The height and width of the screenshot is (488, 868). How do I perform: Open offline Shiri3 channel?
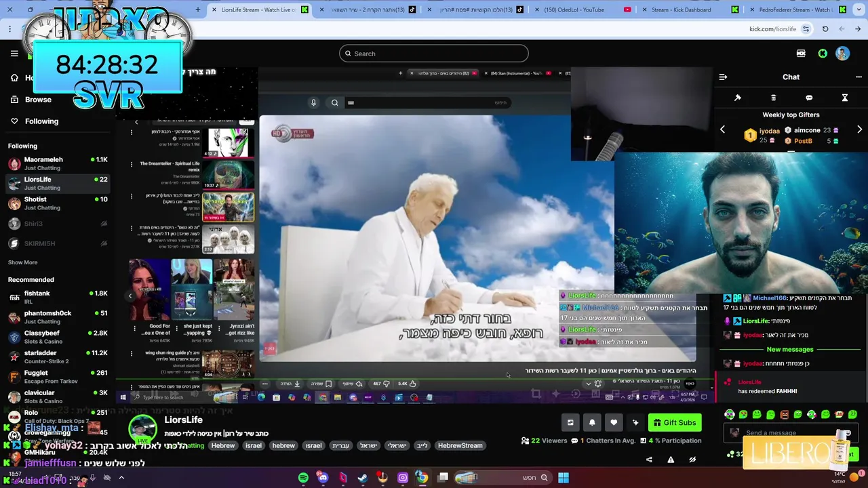click(58, 224)
